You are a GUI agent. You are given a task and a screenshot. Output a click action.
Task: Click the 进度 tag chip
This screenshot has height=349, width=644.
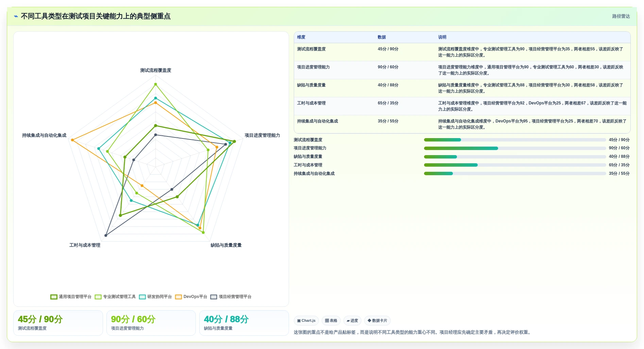click(352, 320)
